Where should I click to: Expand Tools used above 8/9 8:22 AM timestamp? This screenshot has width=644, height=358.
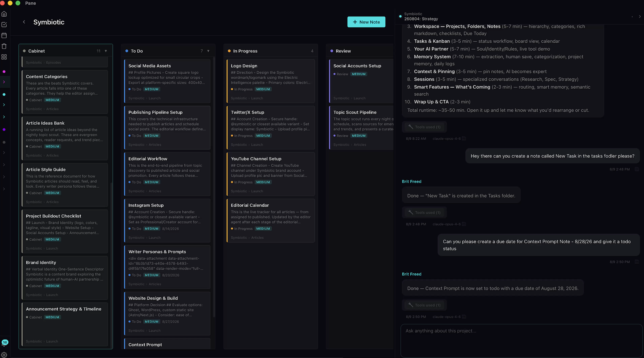425,127
